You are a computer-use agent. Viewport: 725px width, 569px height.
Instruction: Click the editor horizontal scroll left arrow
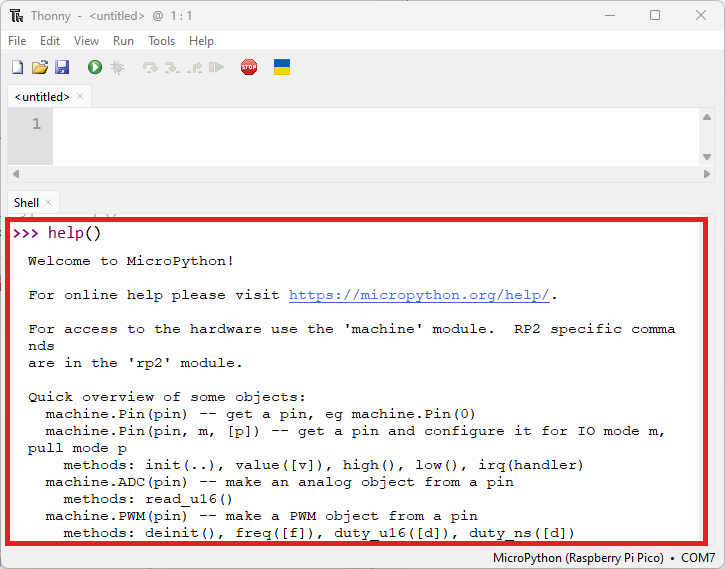click(x=16, y=174)
